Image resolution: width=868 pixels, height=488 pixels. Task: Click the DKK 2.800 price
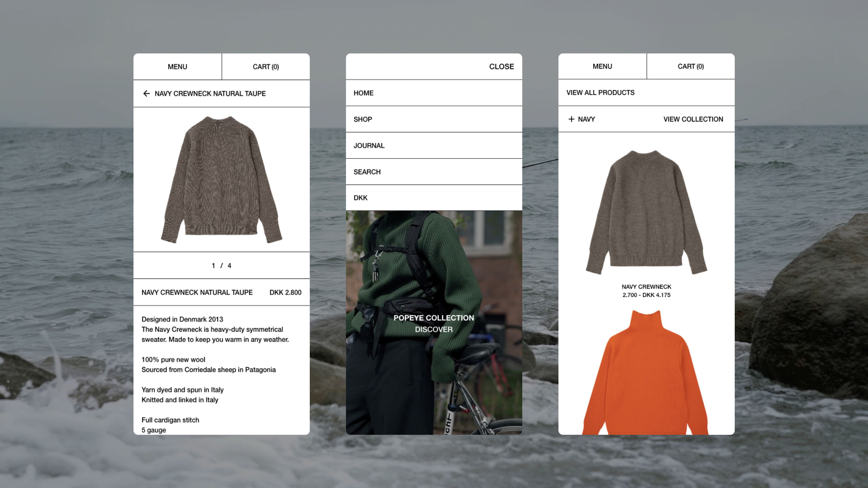click(x=285, y=292)
